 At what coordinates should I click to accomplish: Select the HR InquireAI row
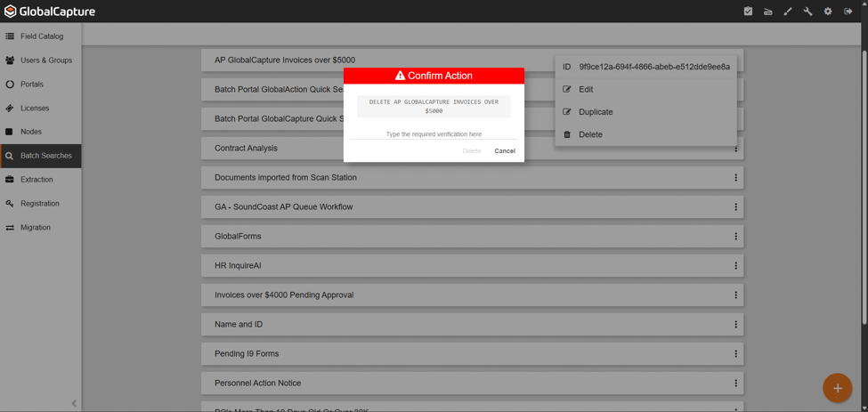point(472,265)
